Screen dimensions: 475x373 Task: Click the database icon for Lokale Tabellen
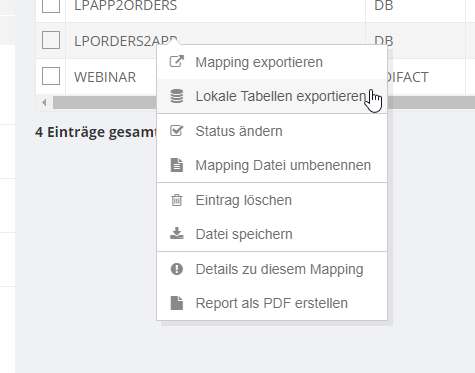[177, 96]
